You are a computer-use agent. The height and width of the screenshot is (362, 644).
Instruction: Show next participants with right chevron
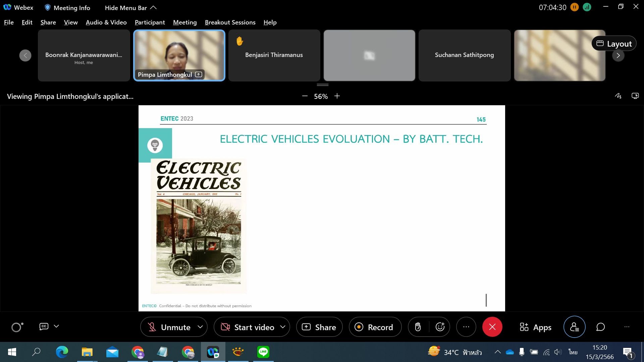click(x=618, y=56)
